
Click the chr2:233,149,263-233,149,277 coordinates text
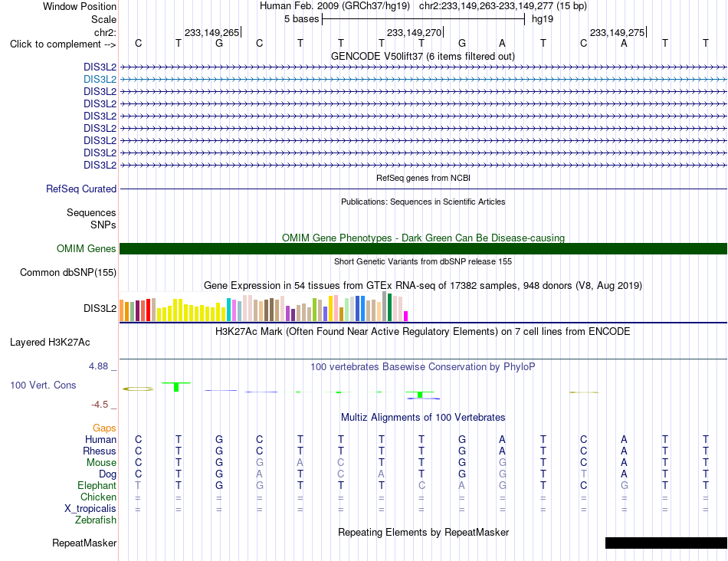[503, 6]
